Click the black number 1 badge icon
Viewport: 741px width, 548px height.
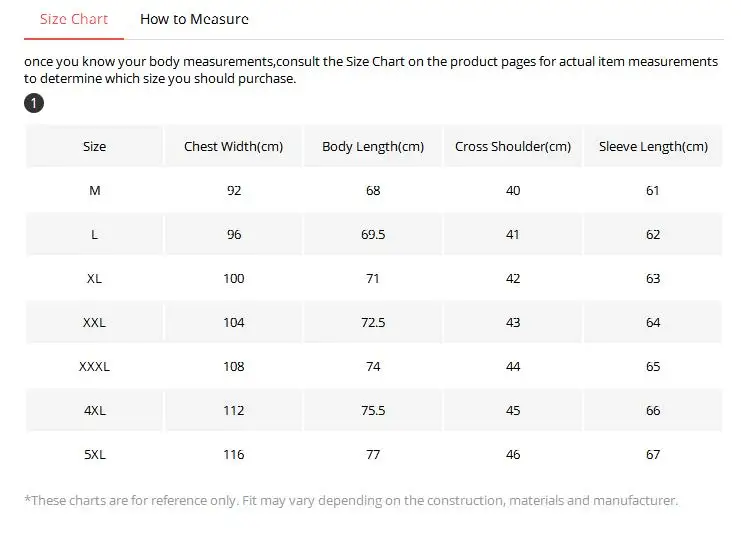[33, 104]
